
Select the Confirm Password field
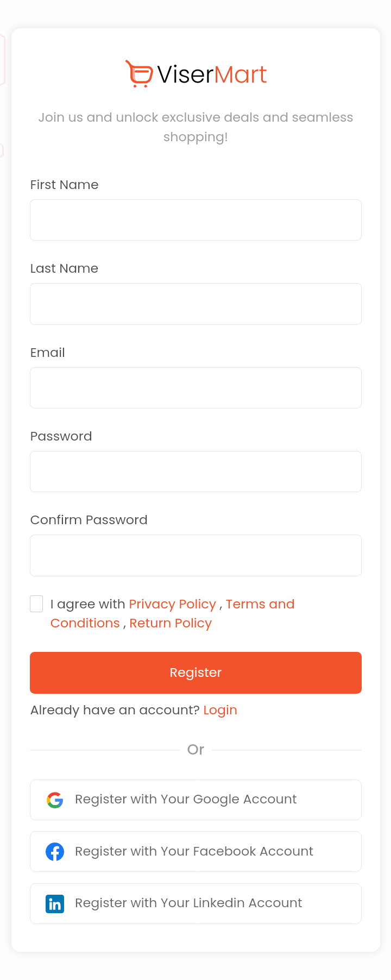click(x=195, y=555)
